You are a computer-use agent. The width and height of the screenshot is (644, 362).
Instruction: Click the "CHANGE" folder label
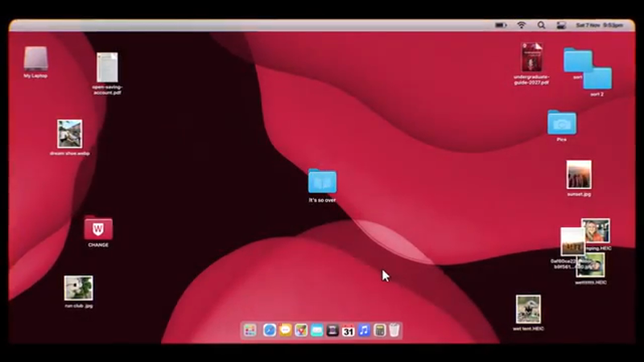click(98, 245)
